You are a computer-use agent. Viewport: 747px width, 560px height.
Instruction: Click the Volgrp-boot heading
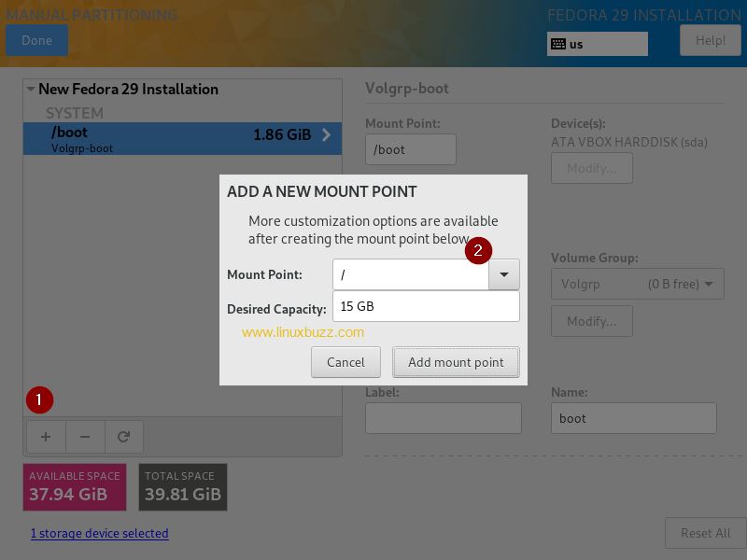407,88
